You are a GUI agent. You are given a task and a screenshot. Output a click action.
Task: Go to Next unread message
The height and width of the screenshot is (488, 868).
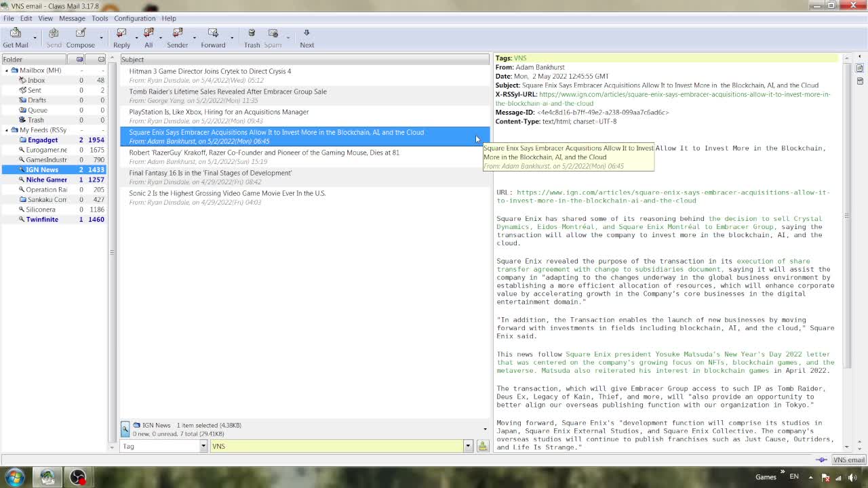point(307,38)
